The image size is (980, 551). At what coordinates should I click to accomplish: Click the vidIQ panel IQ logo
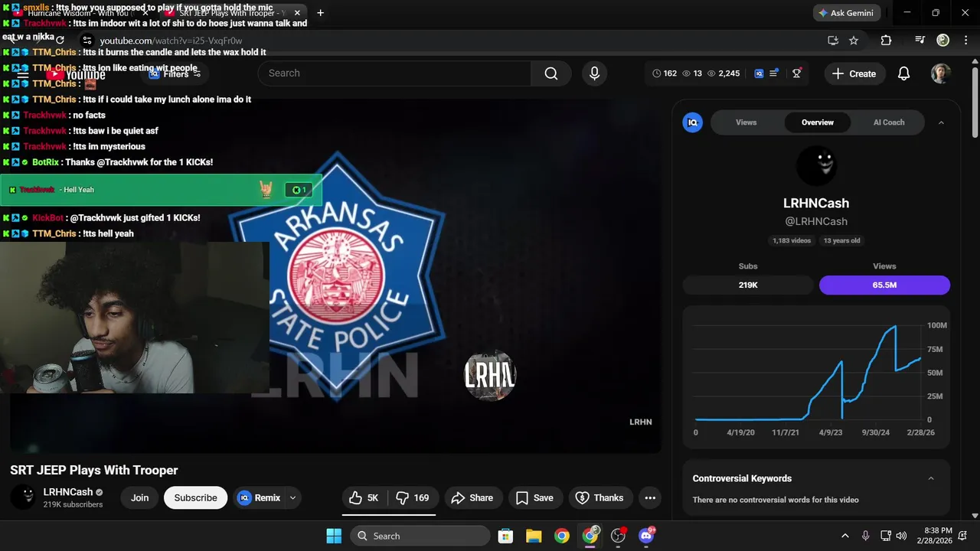pos(693,122)
